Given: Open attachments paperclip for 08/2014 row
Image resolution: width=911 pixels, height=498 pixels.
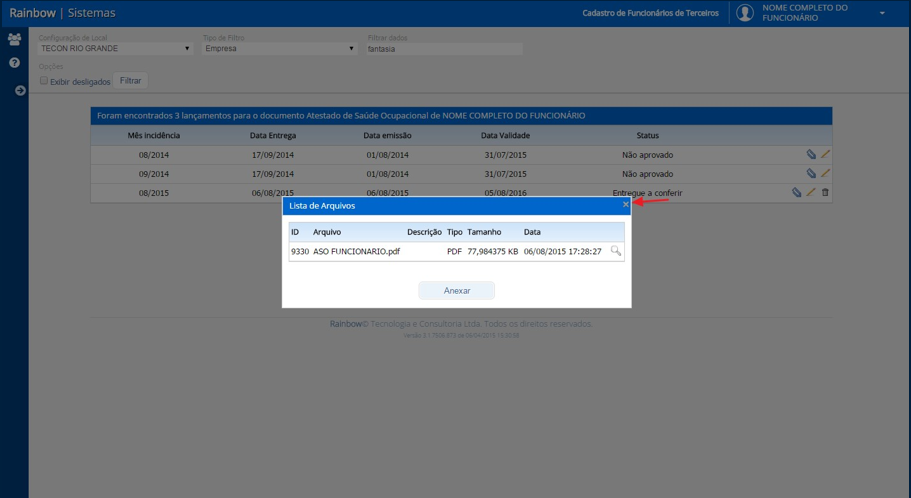Looking at the screenshot, I should coord(811,155).
